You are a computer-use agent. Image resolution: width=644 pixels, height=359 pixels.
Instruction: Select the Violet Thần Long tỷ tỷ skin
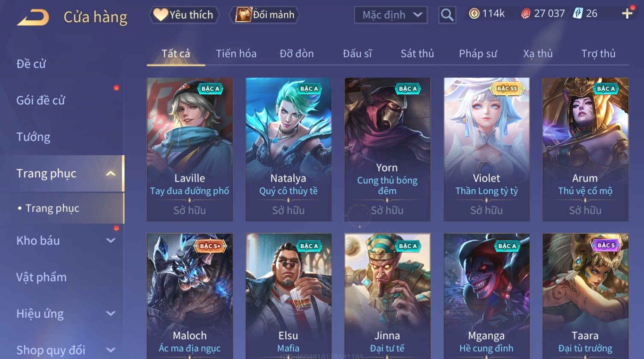[487, 149]
